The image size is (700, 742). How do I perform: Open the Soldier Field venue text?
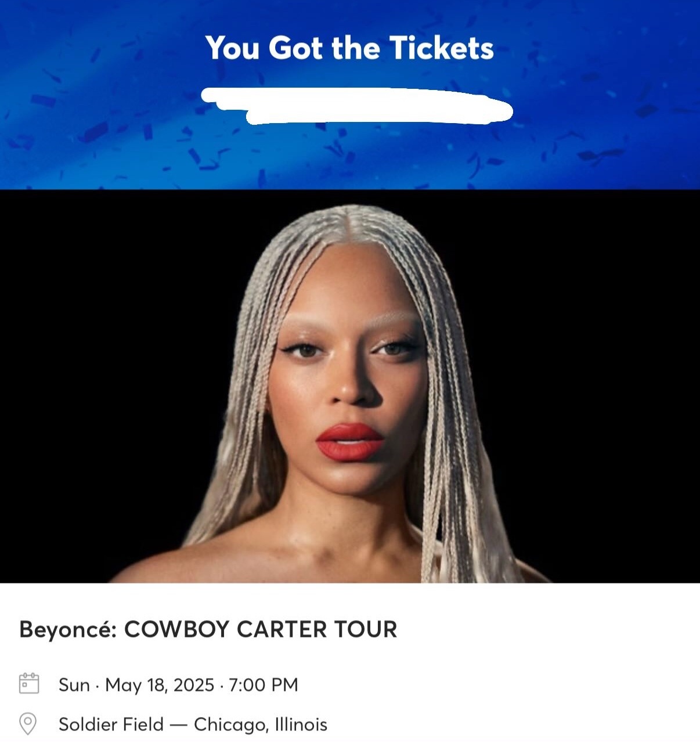(x=111, y=724)
